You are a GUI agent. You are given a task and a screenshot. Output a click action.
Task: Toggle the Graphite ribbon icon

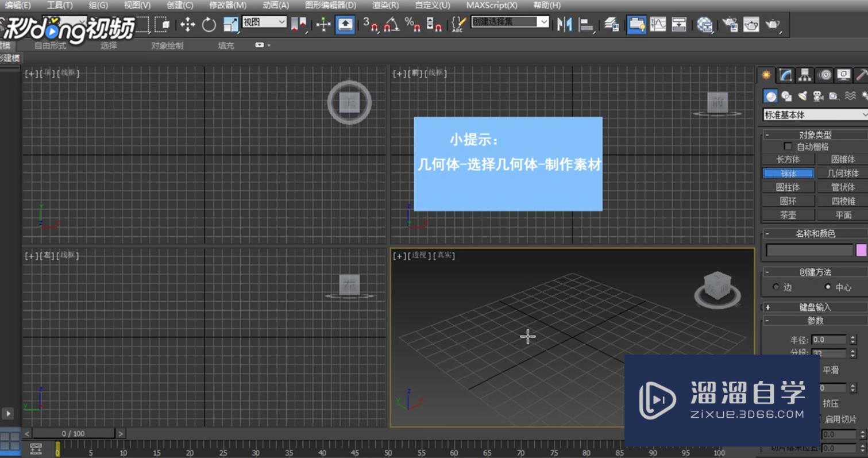[x=636, y=24]
